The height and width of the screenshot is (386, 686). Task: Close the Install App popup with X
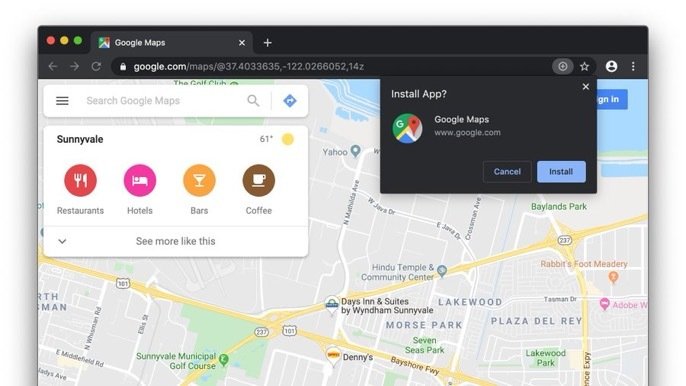coord(586,87)
